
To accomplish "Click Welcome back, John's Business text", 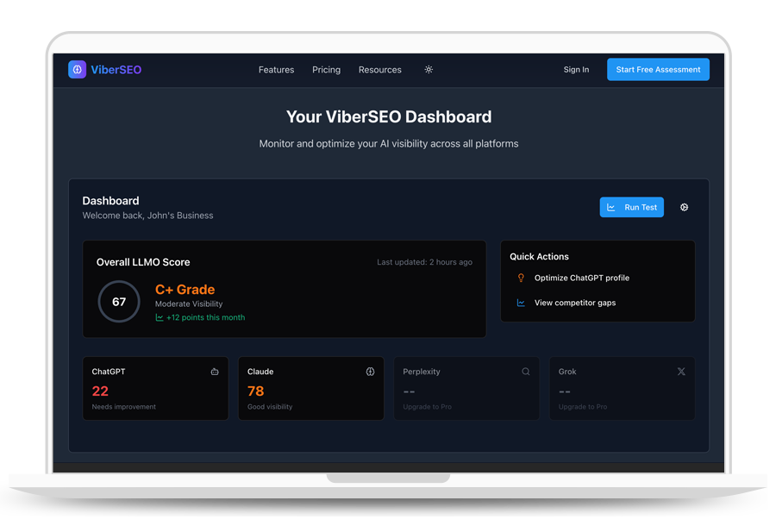I will [x=148, y=216].
